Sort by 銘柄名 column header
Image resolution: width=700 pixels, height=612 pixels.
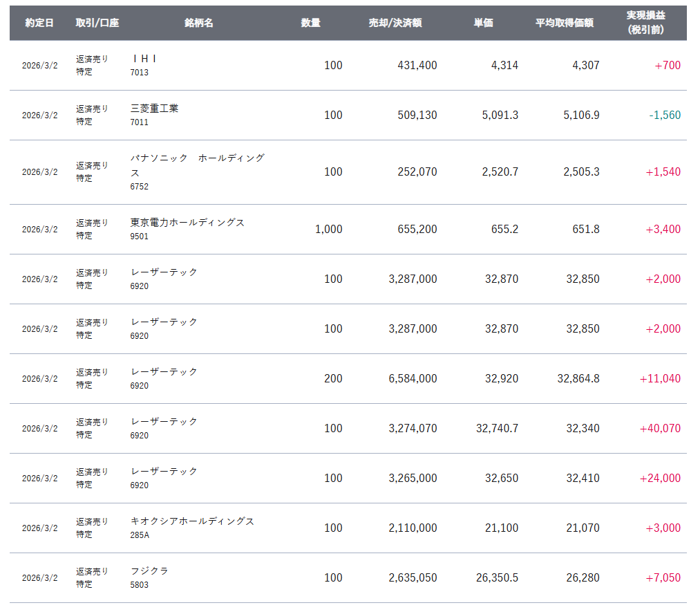coord(199,23)
